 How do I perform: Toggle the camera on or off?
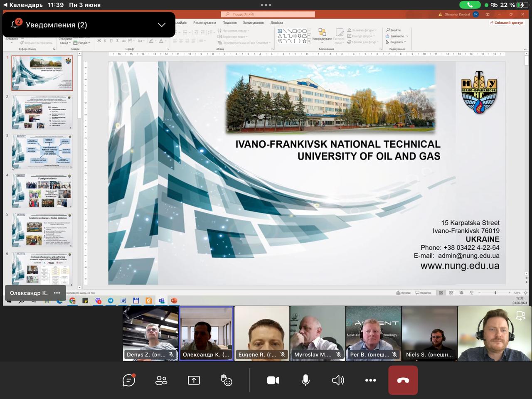[x=273, y=380]
